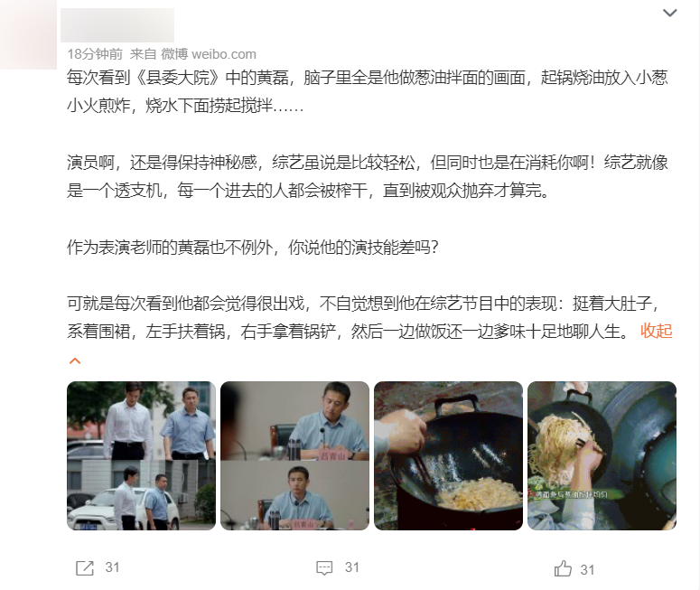This screenshot has width=700, height=590.
Task: Click the repost share icon
Action: 85,568
